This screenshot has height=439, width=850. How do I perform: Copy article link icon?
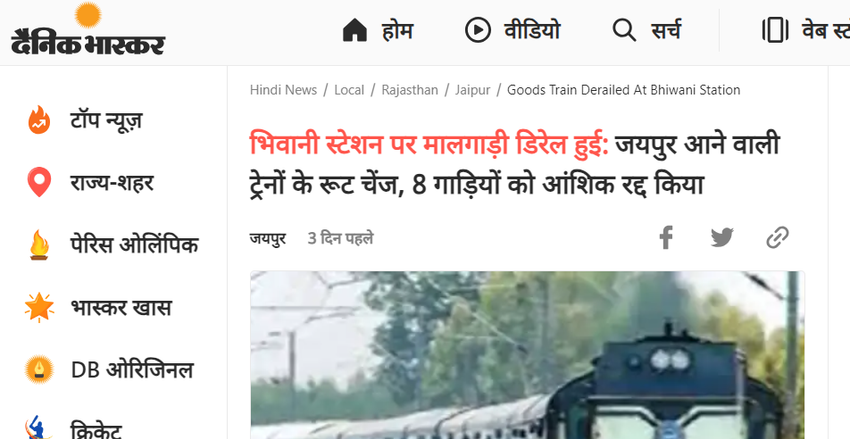point(777,237)
